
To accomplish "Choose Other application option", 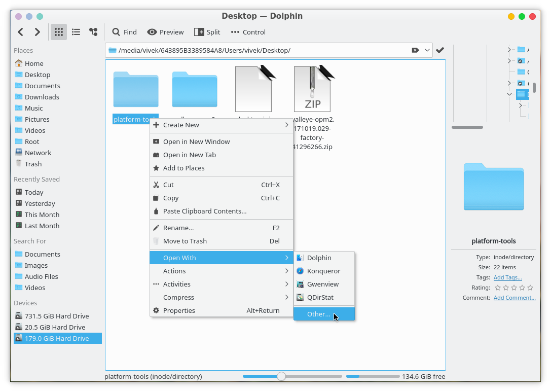I will [x=324, y=314].
